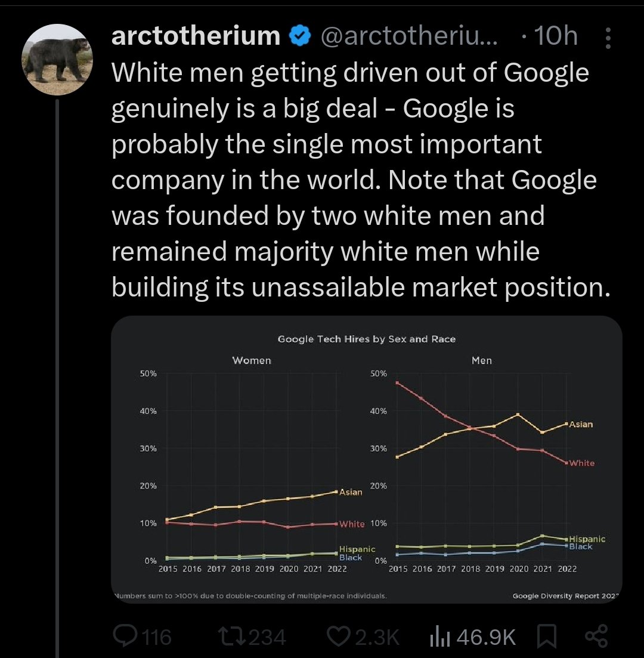Click the retweet arrows icon
This screenshot has height=658, width=644.
233,636
